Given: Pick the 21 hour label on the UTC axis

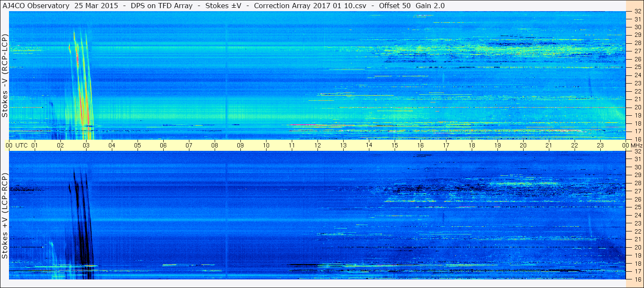Looking at the screenshot, I should click(x=549, y=145).
